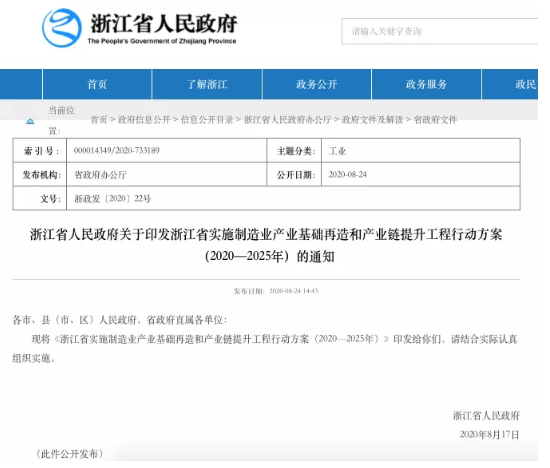Click the index number 000014349/2020-733189

click(116, 151)
